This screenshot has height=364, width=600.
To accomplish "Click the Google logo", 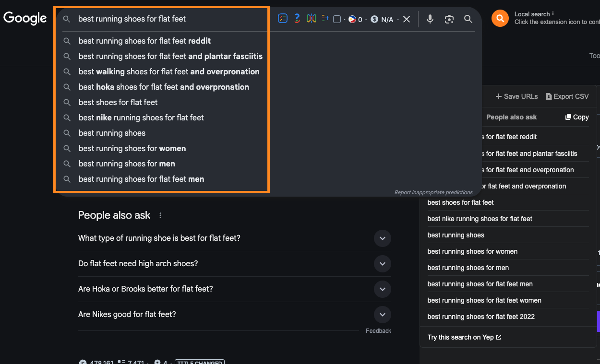I will point(25,18).
